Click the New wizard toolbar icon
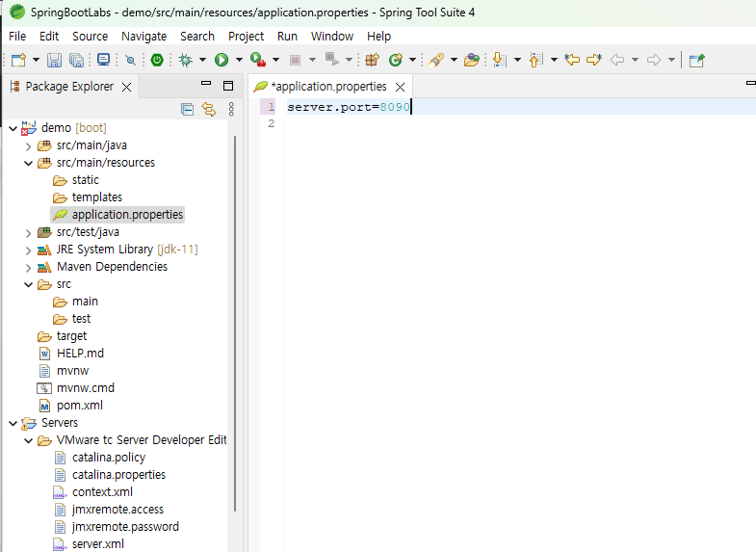This screenshot has width=756, height=552. 18,60
